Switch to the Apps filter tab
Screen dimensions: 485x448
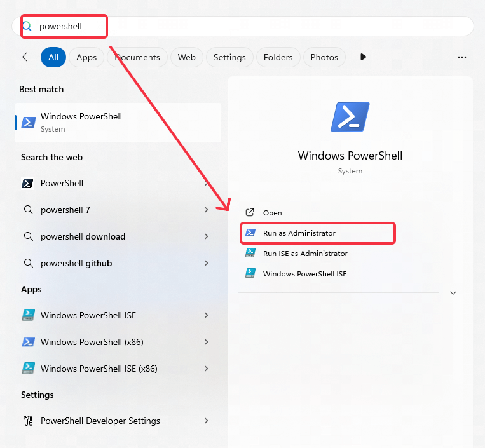tap(86, 57)
